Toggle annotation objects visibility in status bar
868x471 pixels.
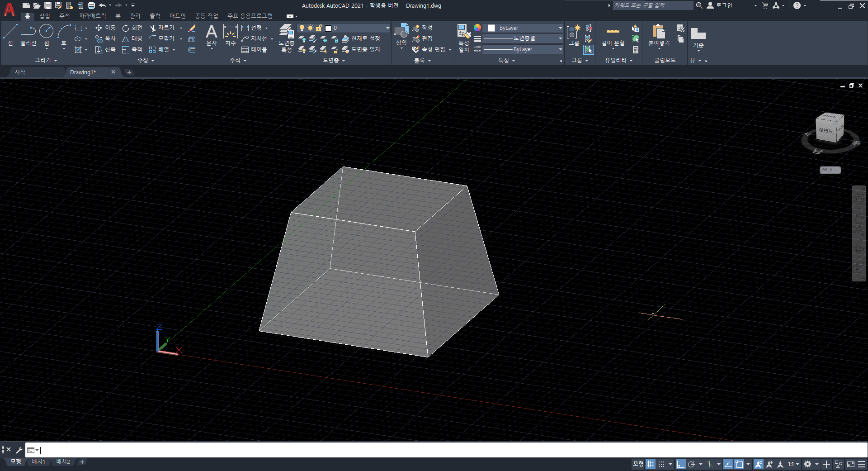pyautogui.click(x=758, y=464)
